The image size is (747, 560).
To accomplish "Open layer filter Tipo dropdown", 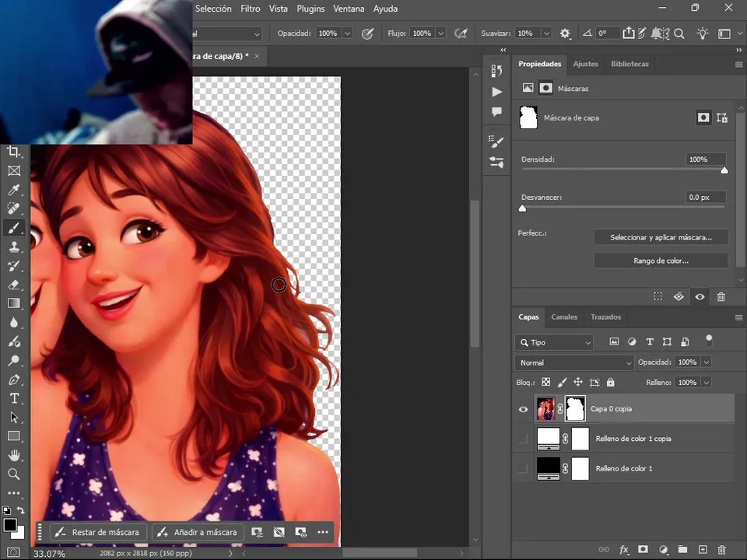I will click(555, 342).
